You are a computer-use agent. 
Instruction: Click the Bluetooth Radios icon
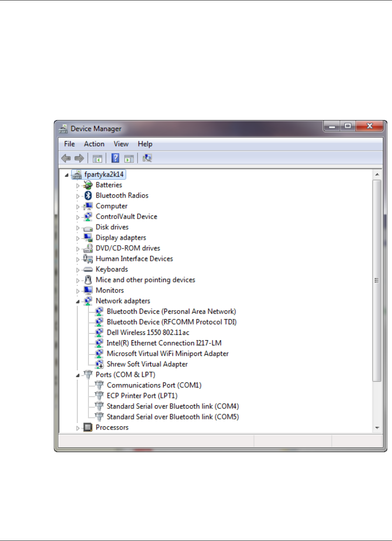pos(88,196)
